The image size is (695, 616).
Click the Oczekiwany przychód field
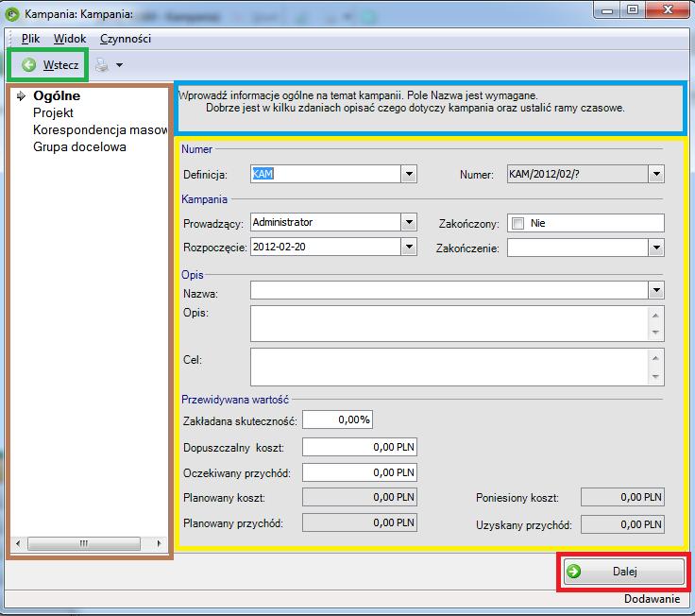pos(360,472)
